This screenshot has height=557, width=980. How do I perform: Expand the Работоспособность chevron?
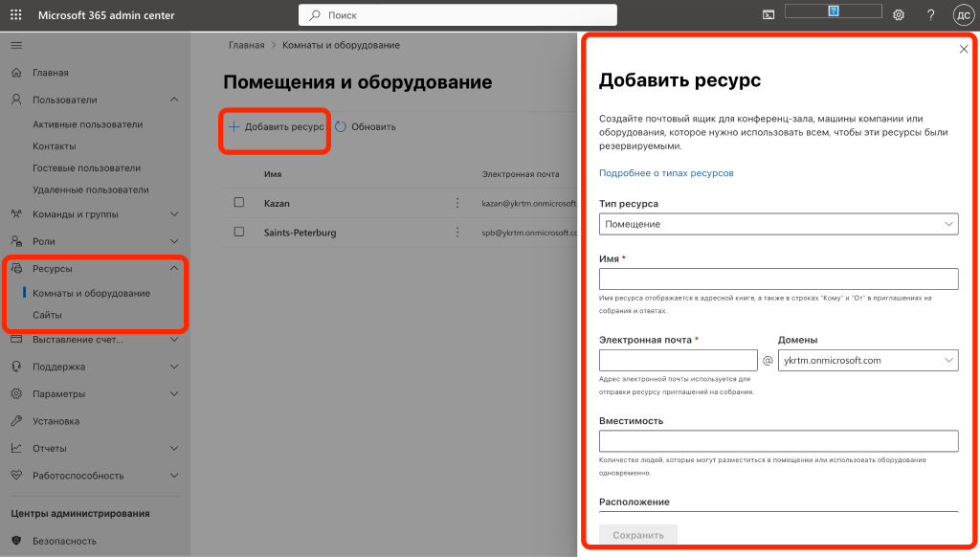174,475
